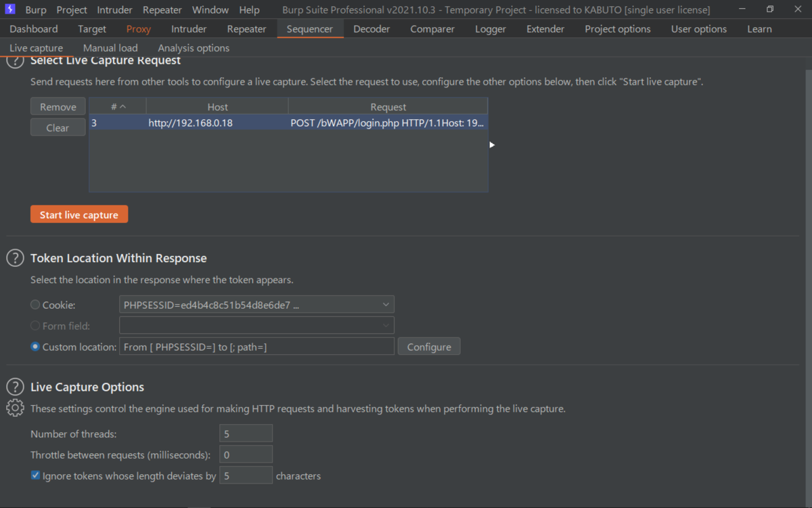Restore the Burp Suite window size
Screen dimensions: 812x508
[770, 9]
